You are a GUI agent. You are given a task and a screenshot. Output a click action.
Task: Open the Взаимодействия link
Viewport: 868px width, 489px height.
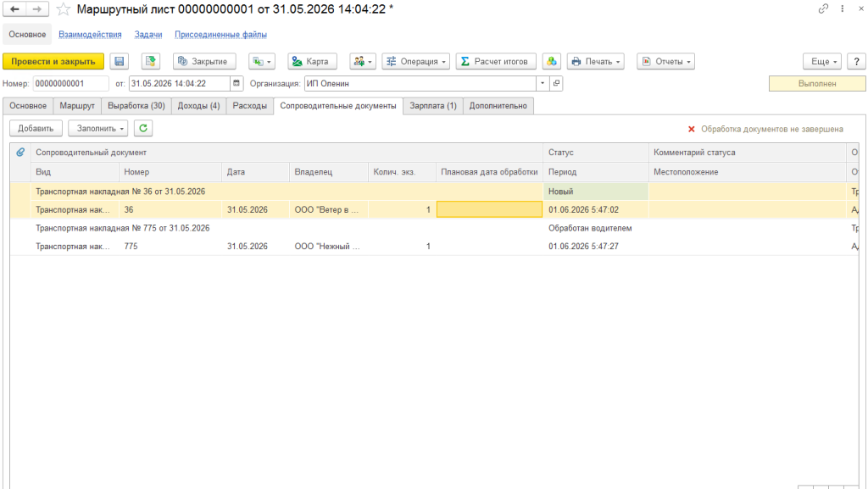pos(90,34)
